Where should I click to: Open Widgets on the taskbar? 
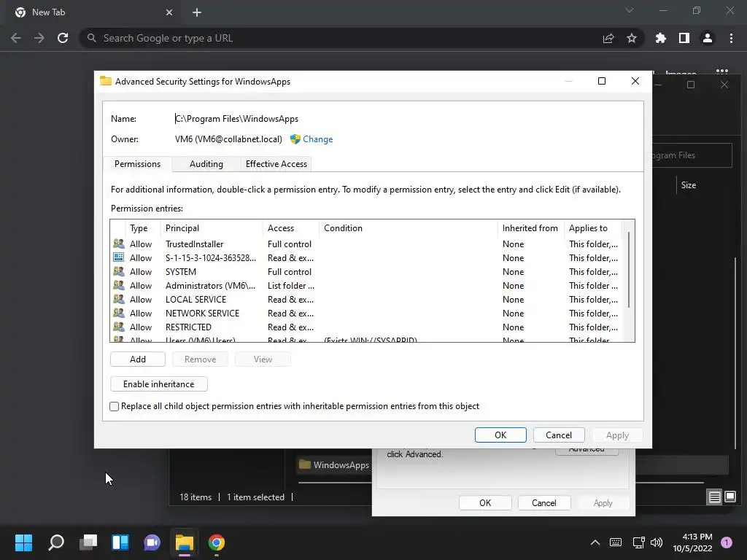[x=120, y=542]
